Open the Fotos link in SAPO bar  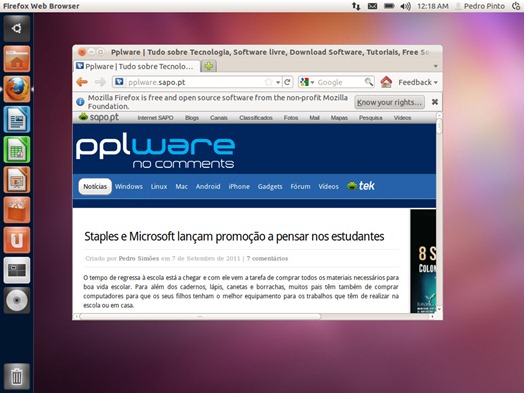(291, 118)
